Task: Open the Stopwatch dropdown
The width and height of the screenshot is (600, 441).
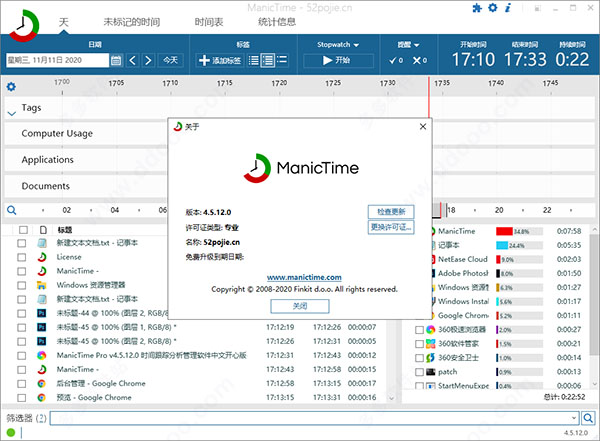Action: 338,45
